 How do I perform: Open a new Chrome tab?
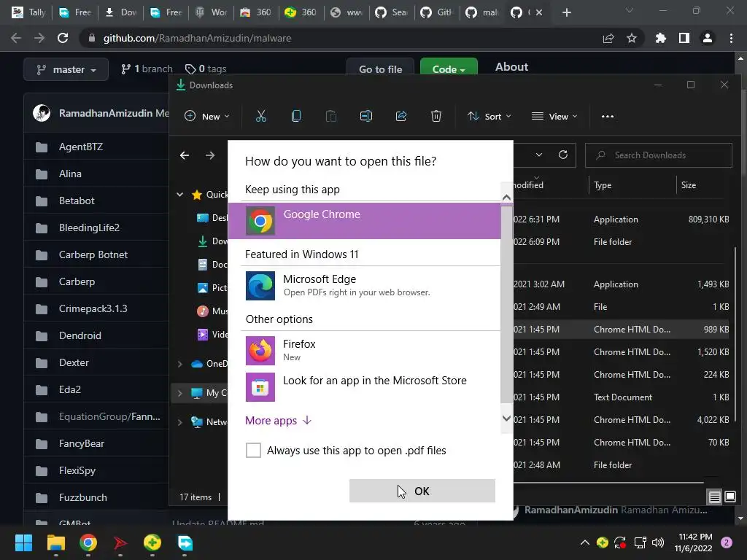pyautogui.click(x=566, y=12)
